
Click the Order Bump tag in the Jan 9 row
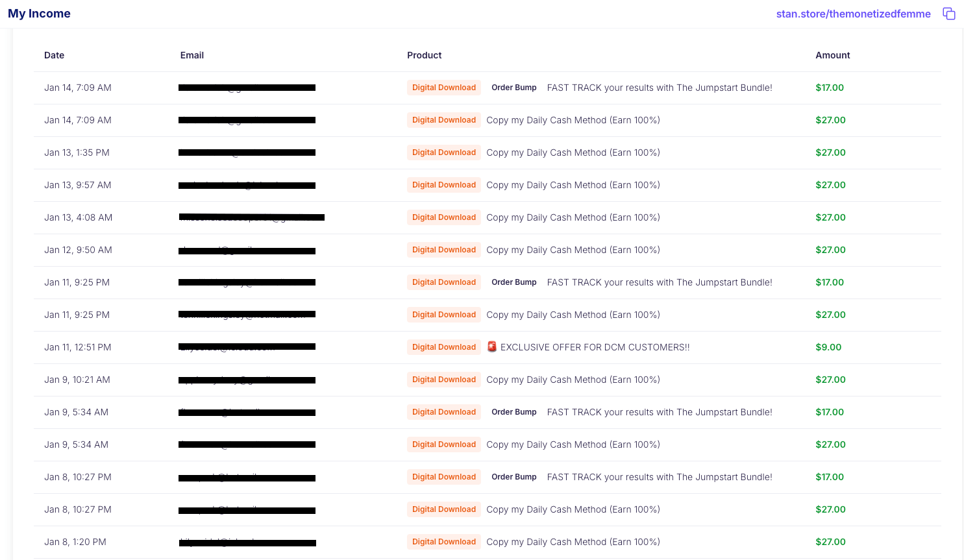click(x=514, y=412)
